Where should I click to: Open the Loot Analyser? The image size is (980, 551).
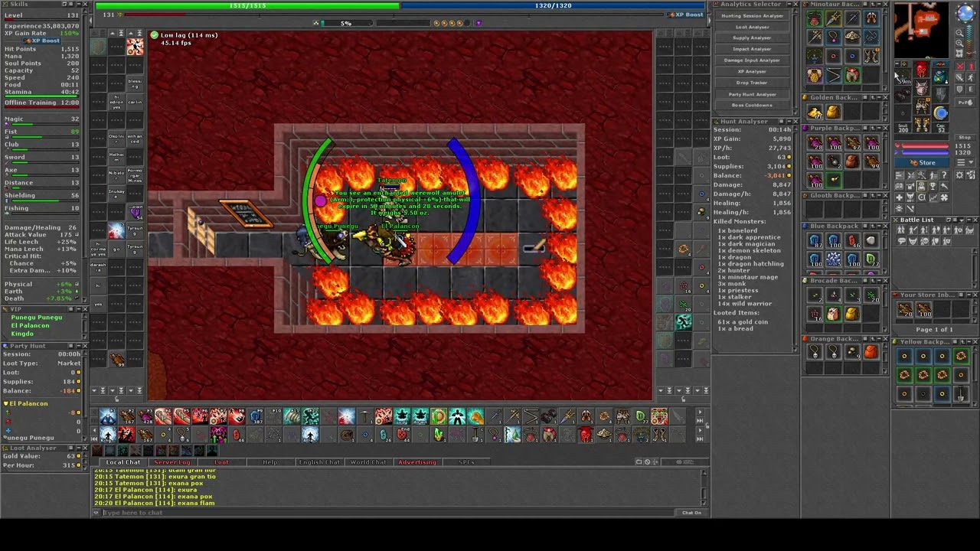tap(752, 27)
